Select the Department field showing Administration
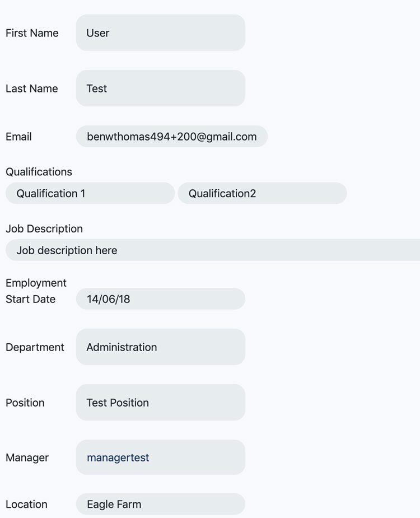The width and height of the screenshot is (420, 518). (x=160, y=347)
